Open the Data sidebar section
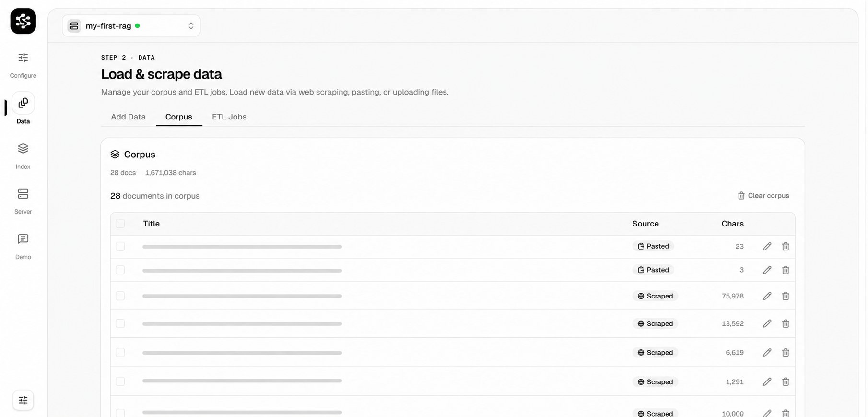868x417 pixels. pos(23,109)
